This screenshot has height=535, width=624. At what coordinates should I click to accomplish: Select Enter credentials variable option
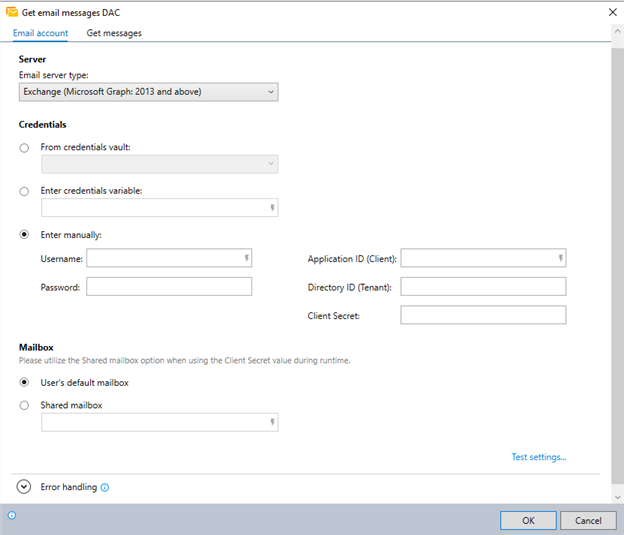tap(24, 191)
